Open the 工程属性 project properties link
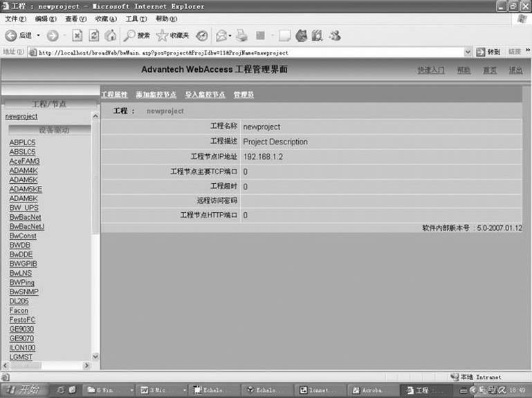This screenshot has width=532, height=398. [x=115, y=95]
